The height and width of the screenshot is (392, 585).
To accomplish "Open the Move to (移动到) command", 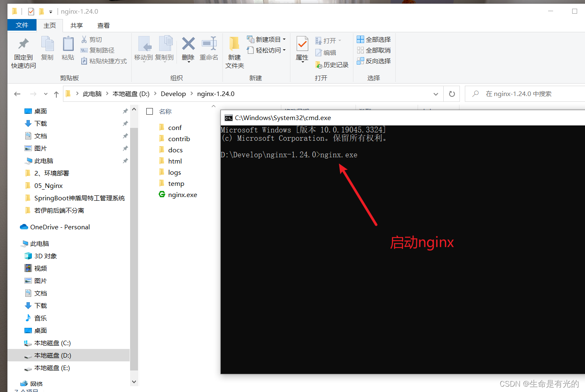I will point(143,49).
